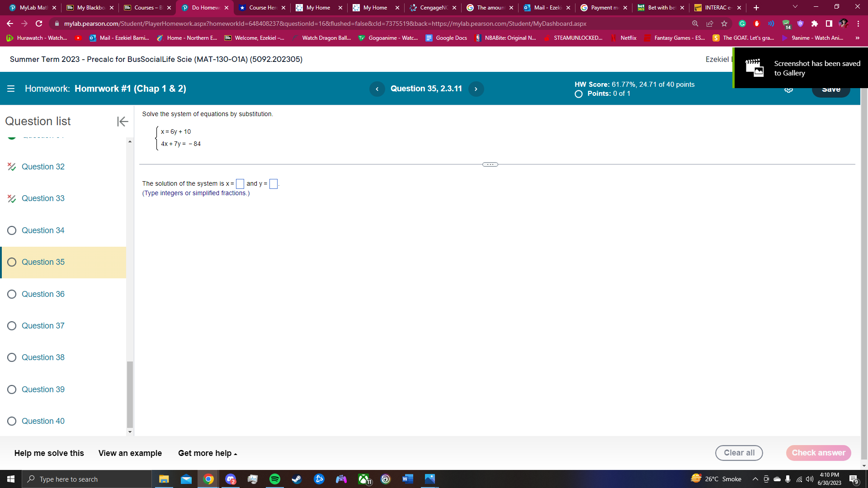Viewport: 868px width, 488px height.
Task: Go to the next question arrow
Action: click(476, 89)
